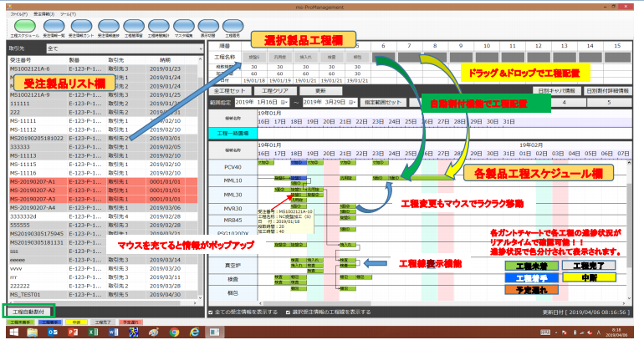
Task: Click the yellow 中断 legend swatch
Action: [76, 322]
